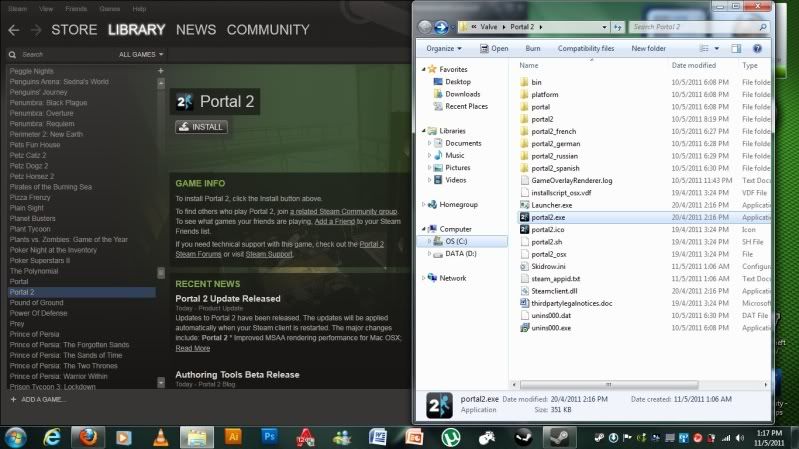This screenshot has height=449, width=799.
Task: Open the ALL GAMES filter dropdown
Action: [139, 54]
